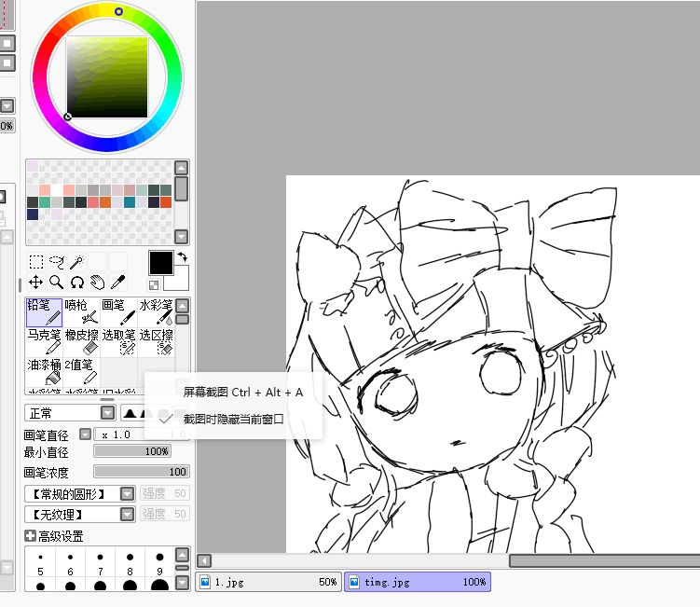Viewport: 700px width, 607px height.
Task: Select brush size preset 9
Action: point(159,564)
